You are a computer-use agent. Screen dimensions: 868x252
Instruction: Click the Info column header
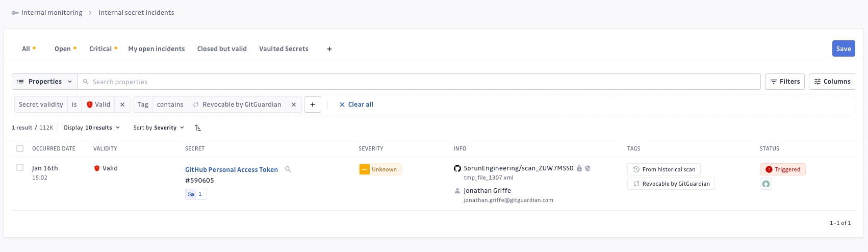pos(460,148)
